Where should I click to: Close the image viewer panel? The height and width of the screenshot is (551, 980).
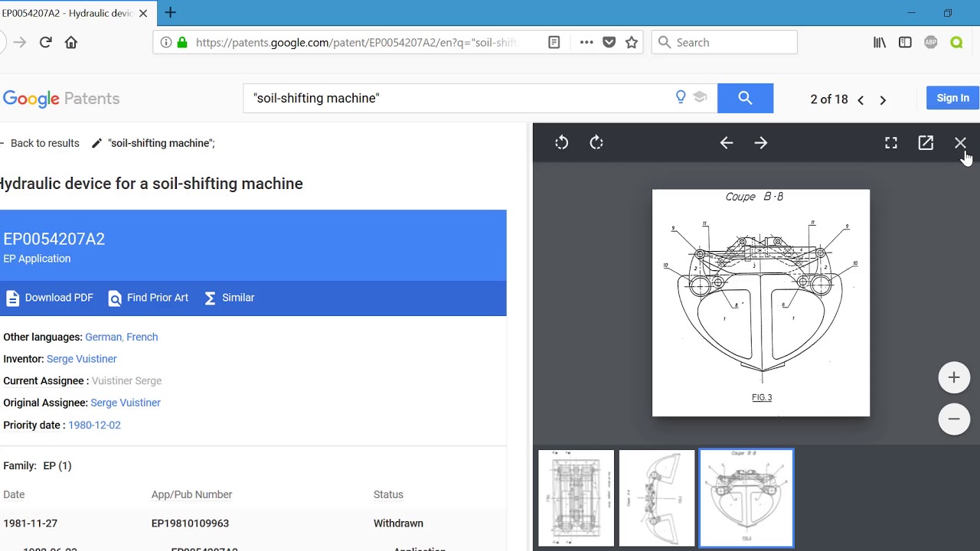pyautogui.click(x=960, y=142)
